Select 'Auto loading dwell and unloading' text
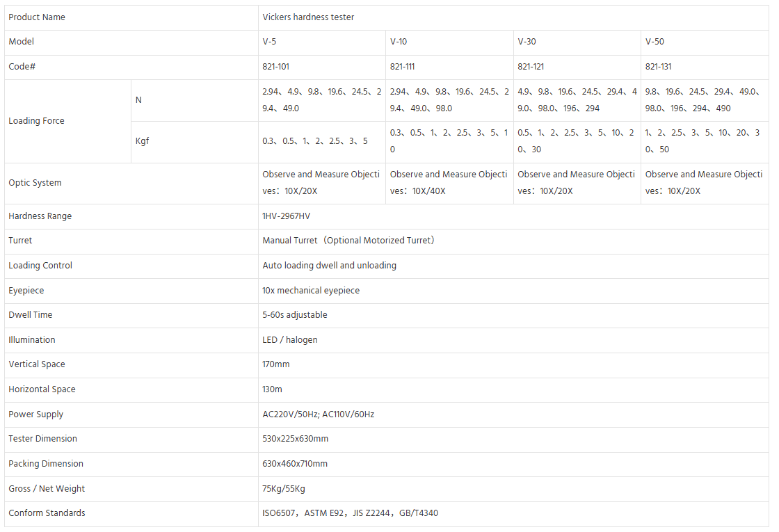Viewport: 779px width, 532px height. [329, 266]
